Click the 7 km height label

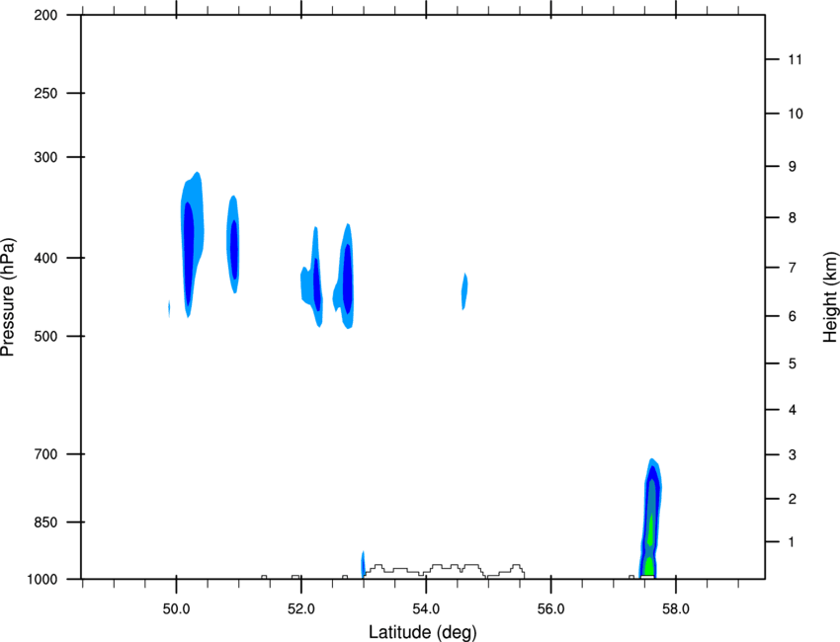point(793,268)
